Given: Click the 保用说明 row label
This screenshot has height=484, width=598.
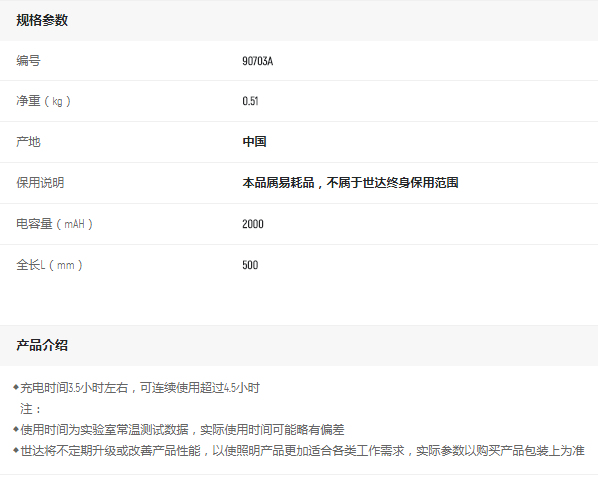Looking at the screenshot, I should tap(40, 183).
